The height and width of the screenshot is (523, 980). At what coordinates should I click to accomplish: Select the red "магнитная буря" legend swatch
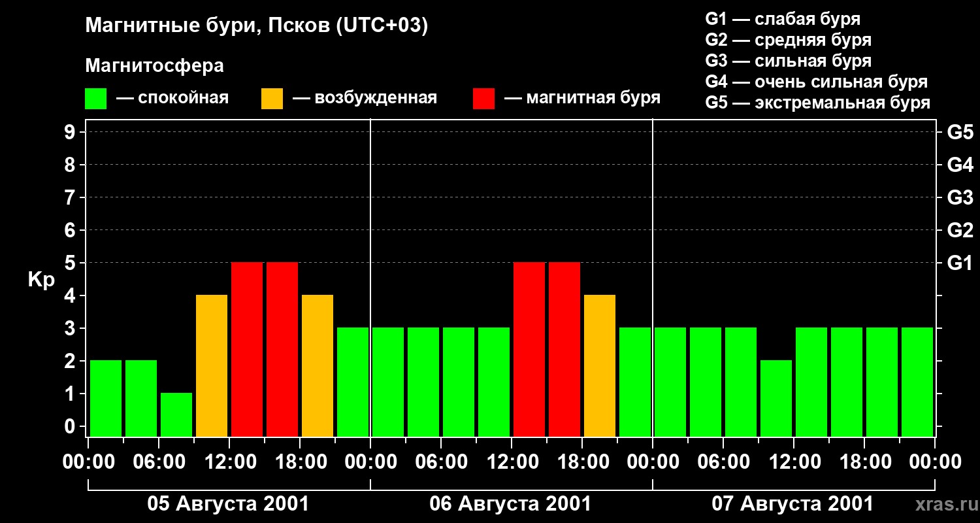pyautogui.click(x=483, y=99)
